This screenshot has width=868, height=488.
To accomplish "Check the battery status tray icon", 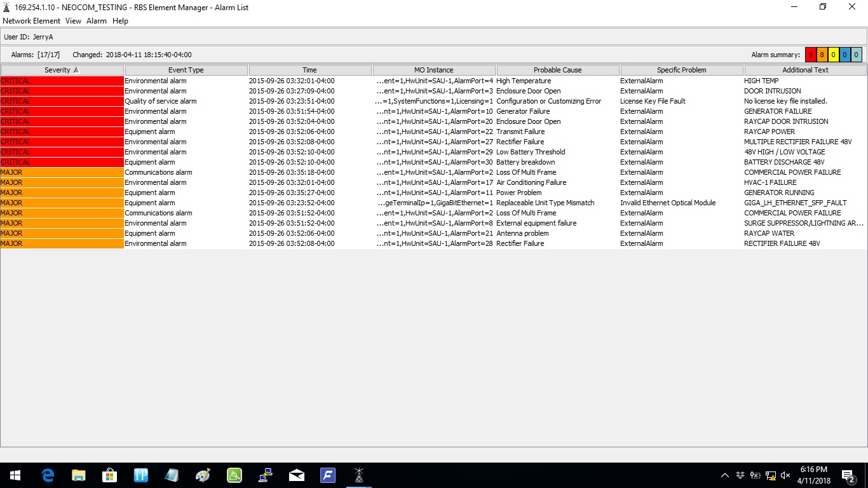I will click(x=756, y=475).
